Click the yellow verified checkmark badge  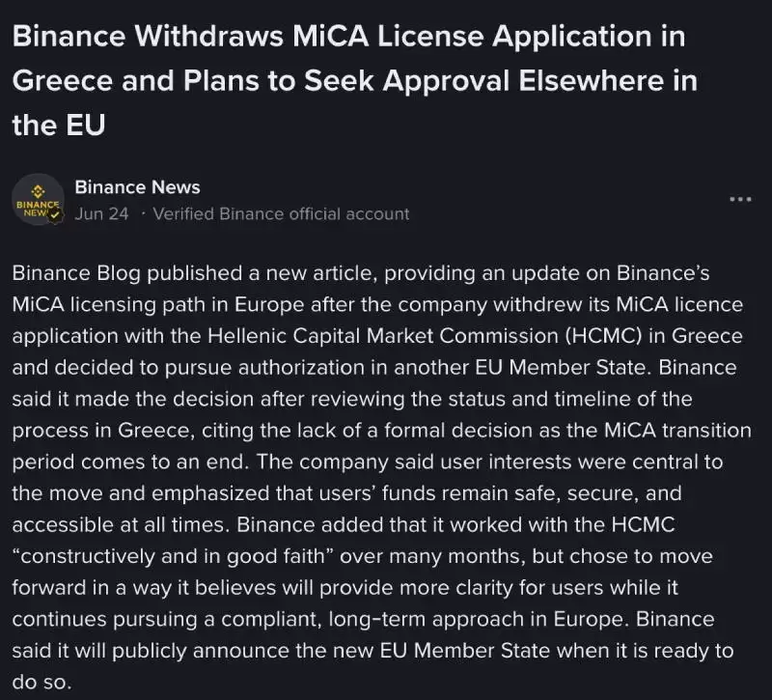tap(55, 214)
